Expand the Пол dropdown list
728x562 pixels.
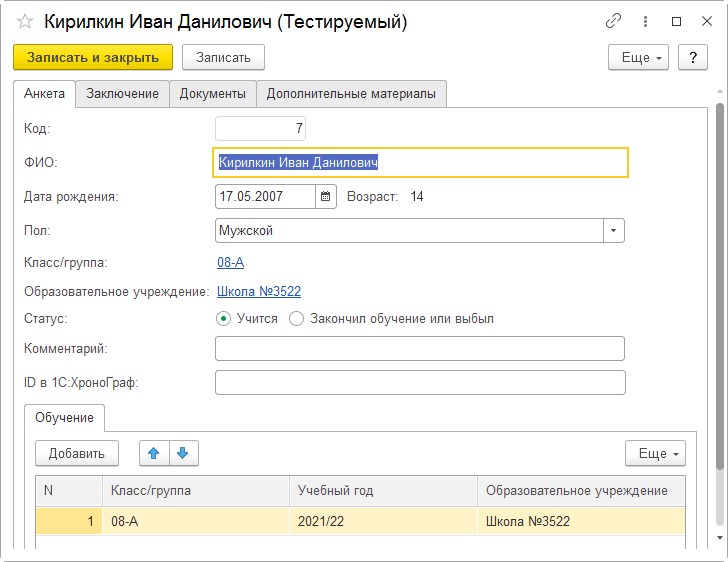pyautogui.click(x=613, y=231)
